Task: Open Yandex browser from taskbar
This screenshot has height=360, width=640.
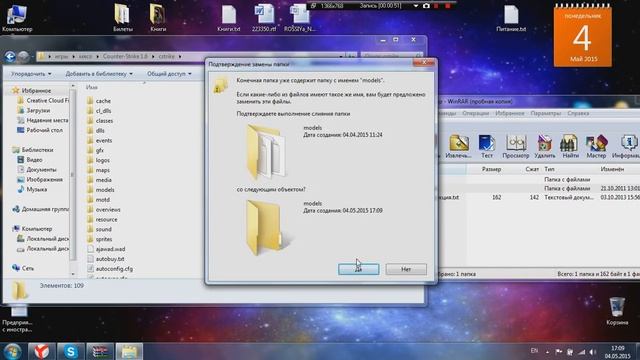Action: [x=41, y=351]
